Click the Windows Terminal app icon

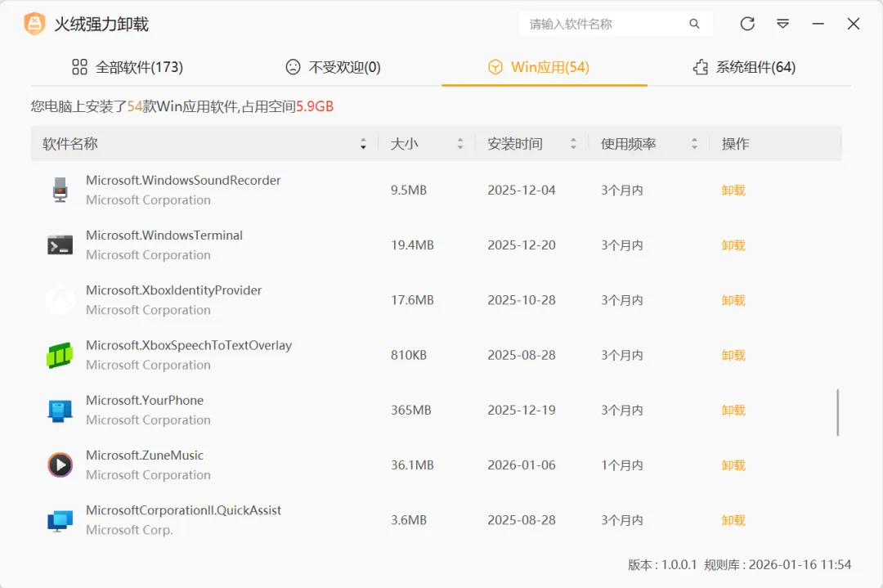tap(60, 245)
